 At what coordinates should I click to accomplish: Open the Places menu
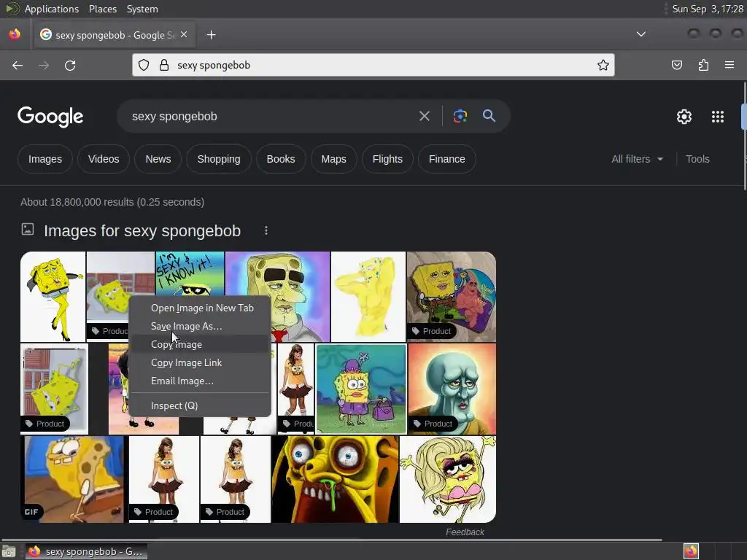click(102, 9)
